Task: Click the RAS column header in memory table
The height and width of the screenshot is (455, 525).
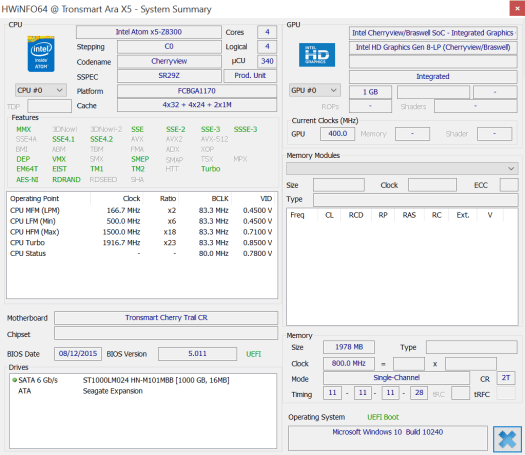Action: coord(409,215)
